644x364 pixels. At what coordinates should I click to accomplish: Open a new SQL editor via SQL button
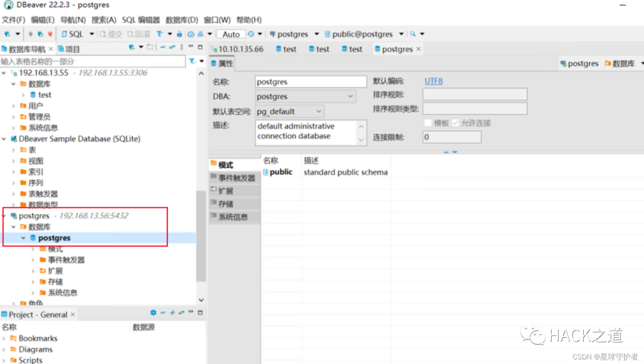click(x=72, y=34)
